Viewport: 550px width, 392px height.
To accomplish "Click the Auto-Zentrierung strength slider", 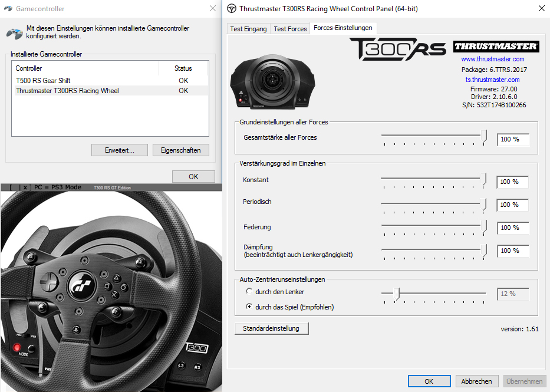I will [434, 295].
